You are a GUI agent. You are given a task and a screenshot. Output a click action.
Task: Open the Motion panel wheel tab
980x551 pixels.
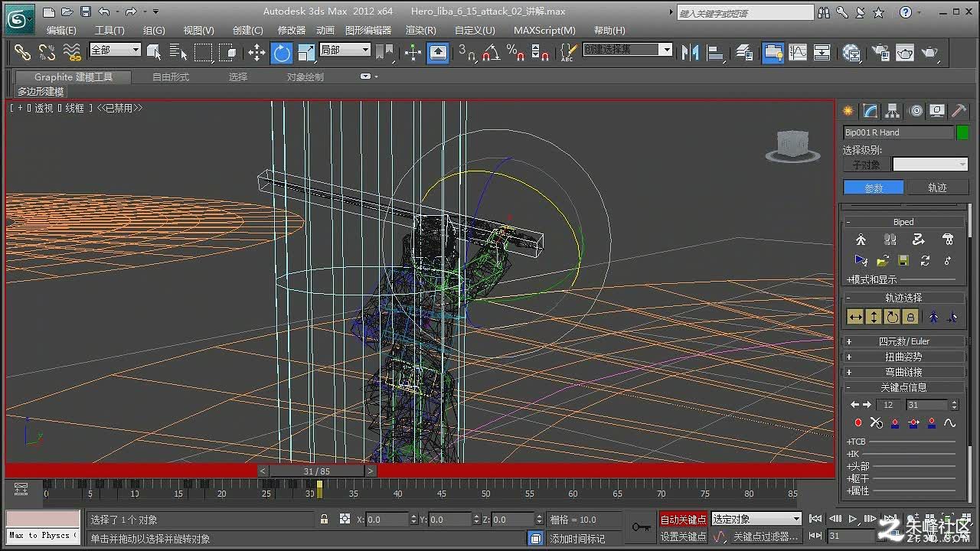click(916, 111)
